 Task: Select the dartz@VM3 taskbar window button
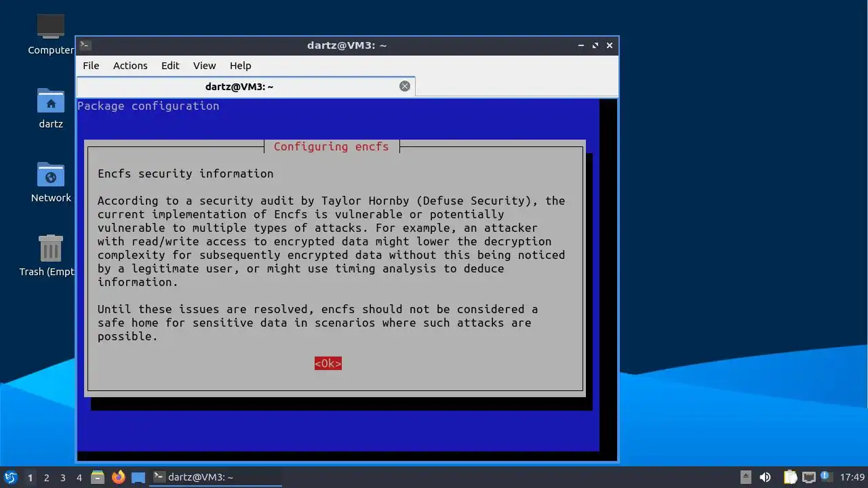pos(216,477)
